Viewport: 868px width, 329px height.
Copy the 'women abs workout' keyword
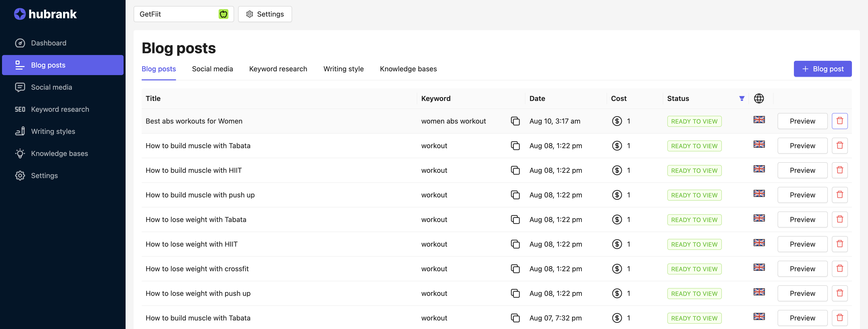pos(515,121)
